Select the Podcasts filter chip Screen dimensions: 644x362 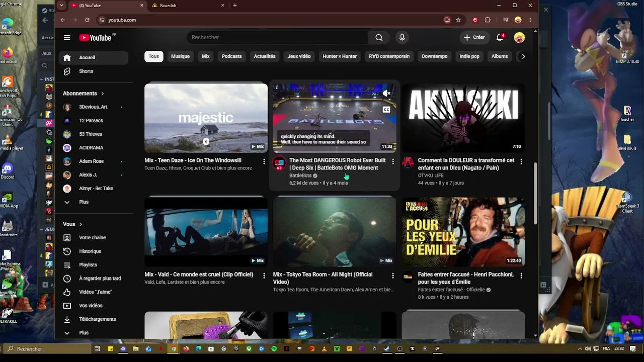(231, 56)
